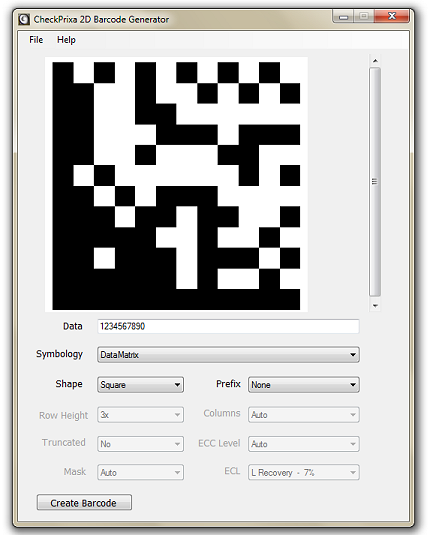Open the Help menu
The image size is (430, 535).
(66, 40)
